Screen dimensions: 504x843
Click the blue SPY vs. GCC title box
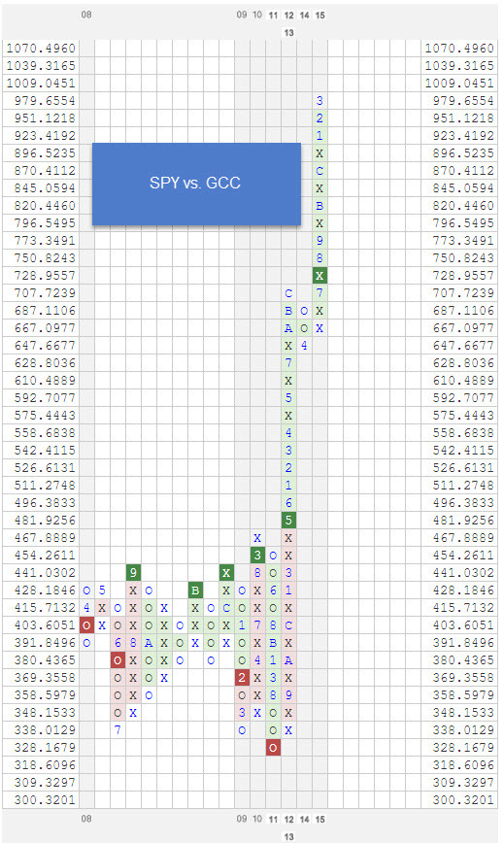(196, 184)
